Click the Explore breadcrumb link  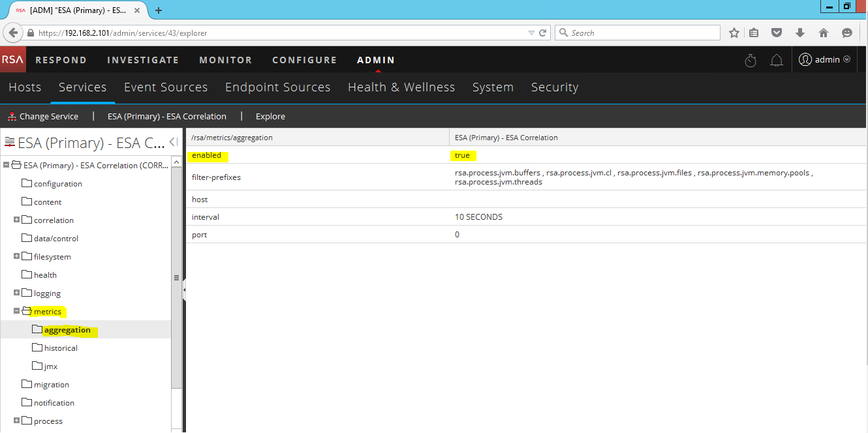270,117
